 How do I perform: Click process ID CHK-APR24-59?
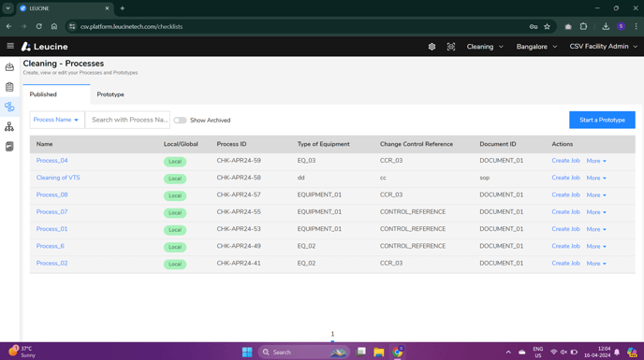(239, 161)
